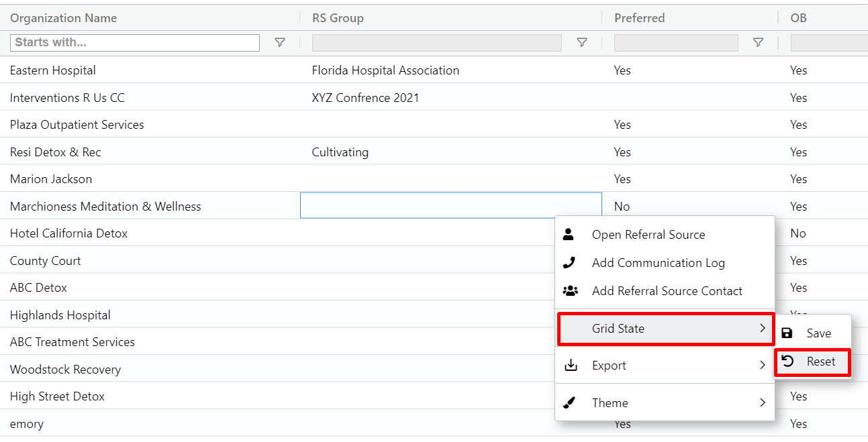Expand the Export submenu chevron
Image resolution: width=868 pixels, height=442 pixels.
pyautogui.click(x=762, y=366)
